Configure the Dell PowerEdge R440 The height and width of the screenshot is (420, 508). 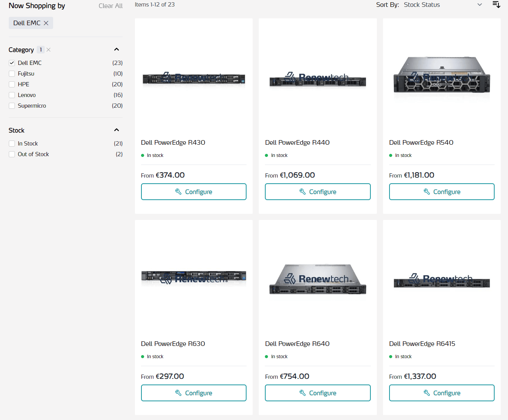(x=318, y=192)
